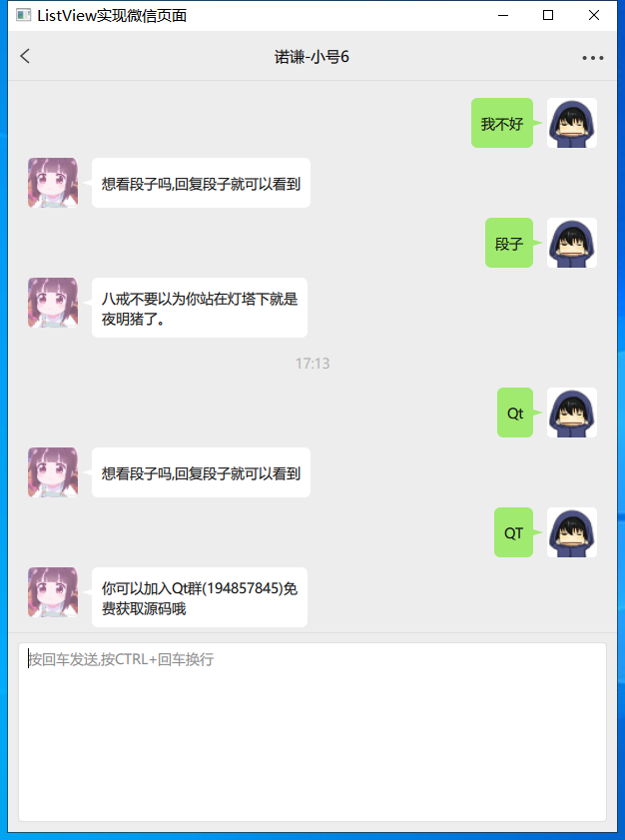Click the girl avatar beside the Qt群 message
This screenshot has height=840, width=625.
point(53,592)
